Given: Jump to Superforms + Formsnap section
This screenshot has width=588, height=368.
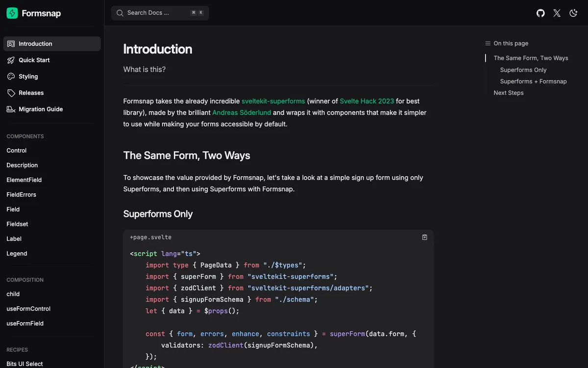Looking at the screenshot, I should point(534,81).
